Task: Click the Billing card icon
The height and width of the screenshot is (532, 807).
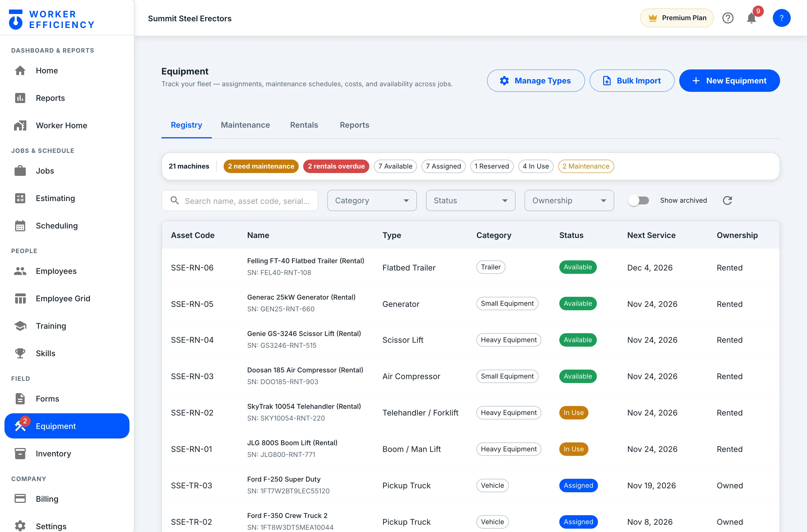Action: click(20, 499)
